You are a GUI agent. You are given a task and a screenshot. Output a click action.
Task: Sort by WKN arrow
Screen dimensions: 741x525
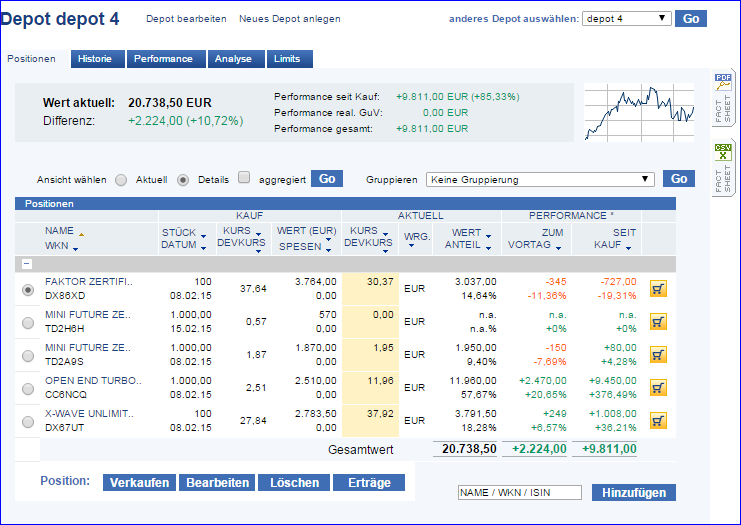[x=76, y=249]
